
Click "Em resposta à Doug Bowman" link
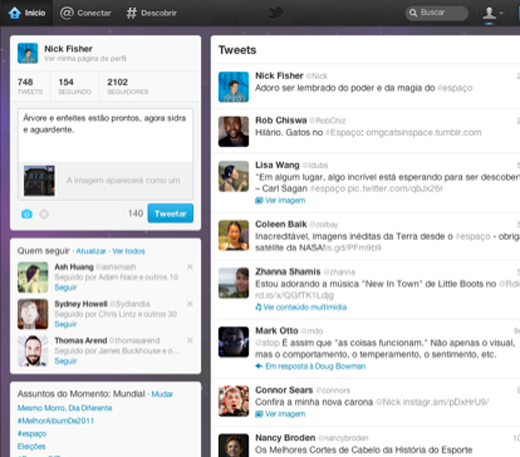click(310, 366)
